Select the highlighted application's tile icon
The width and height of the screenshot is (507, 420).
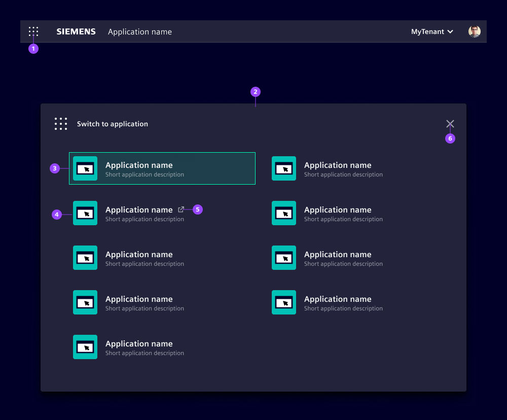[85, 168]
